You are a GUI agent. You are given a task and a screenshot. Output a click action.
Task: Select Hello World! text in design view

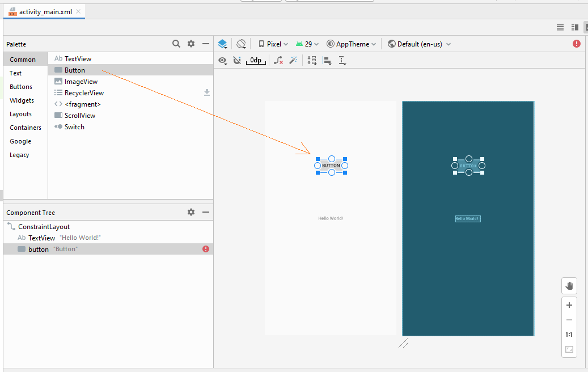click(331, 218)
